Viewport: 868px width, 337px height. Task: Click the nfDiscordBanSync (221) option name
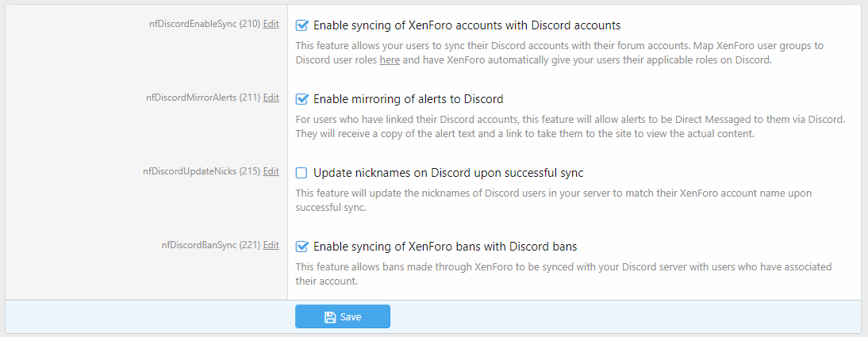coord(210,245)
